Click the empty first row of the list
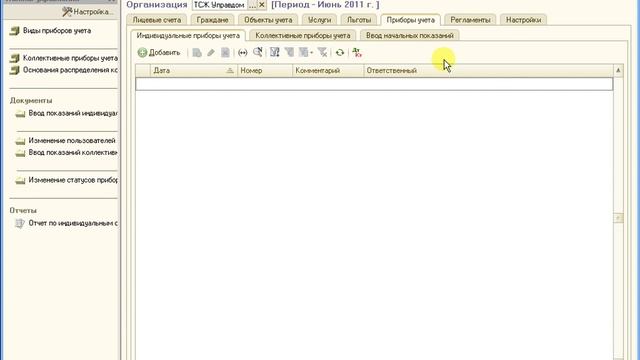 374,84
